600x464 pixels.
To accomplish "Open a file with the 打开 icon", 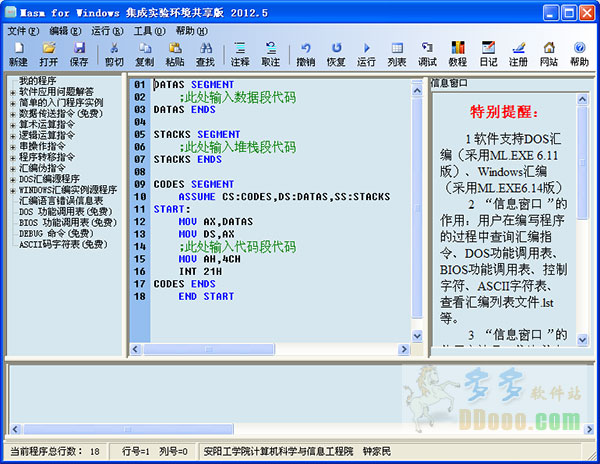I will pos(49,54).
